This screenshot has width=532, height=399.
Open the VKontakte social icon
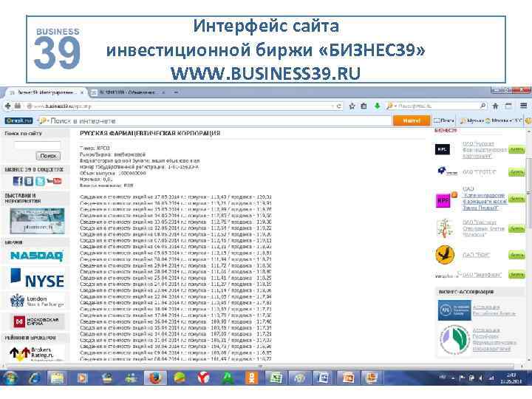click(x=29, y=181)
